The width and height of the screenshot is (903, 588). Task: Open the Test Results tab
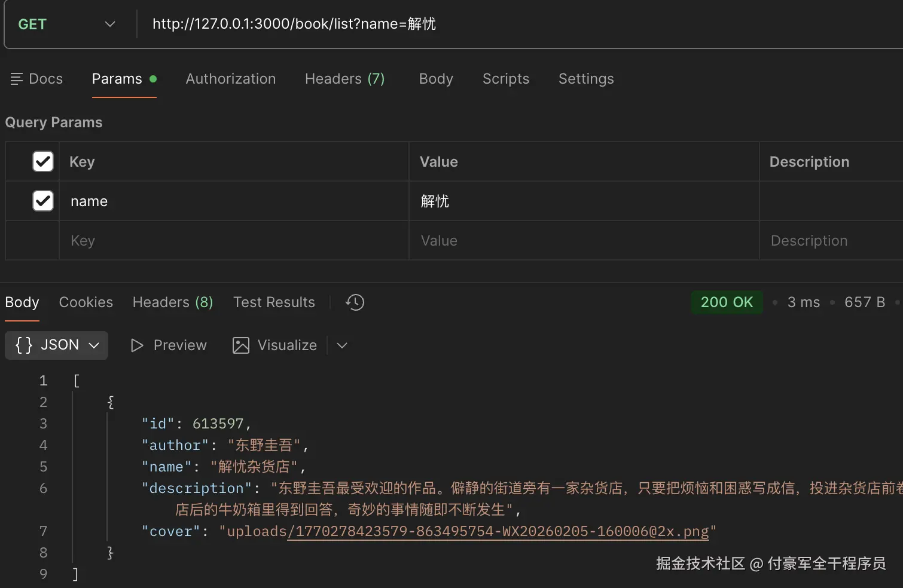pos(274,302)
